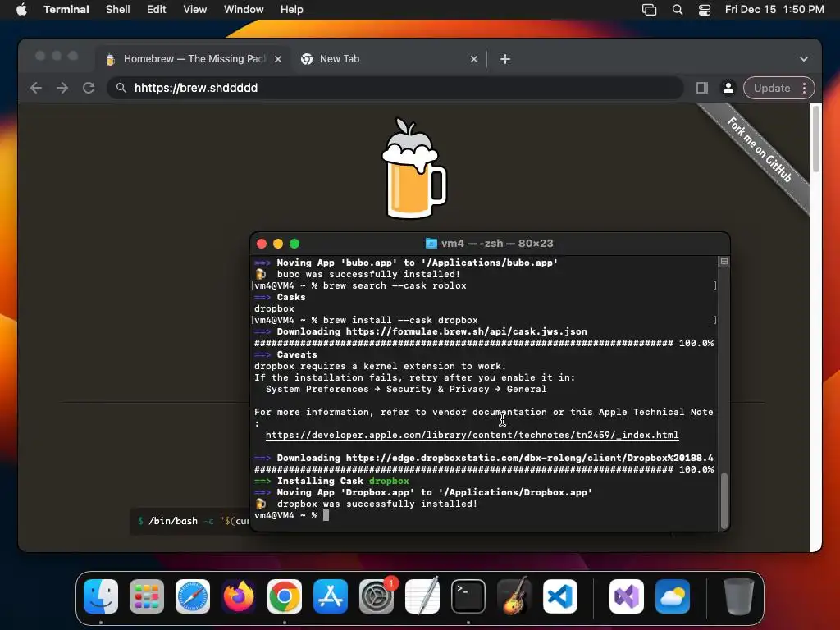Click the terminal prompt cursor line
The image size is (840, 630).
tap(292, 515)
